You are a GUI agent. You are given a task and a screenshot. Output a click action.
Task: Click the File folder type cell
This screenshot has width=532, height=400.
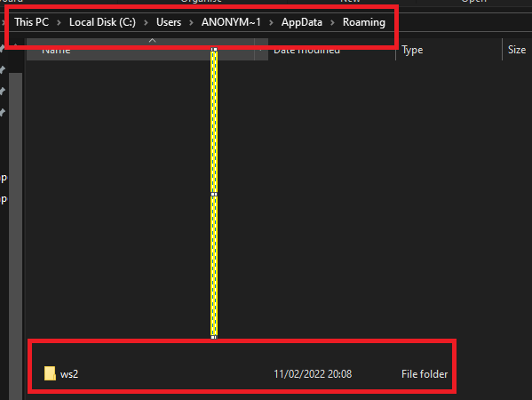click(425, 374)
